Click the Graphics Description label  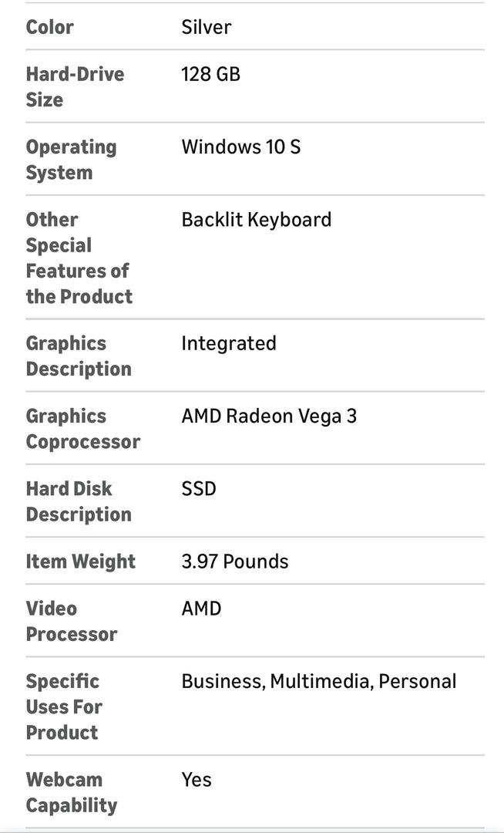click(79, 356)
